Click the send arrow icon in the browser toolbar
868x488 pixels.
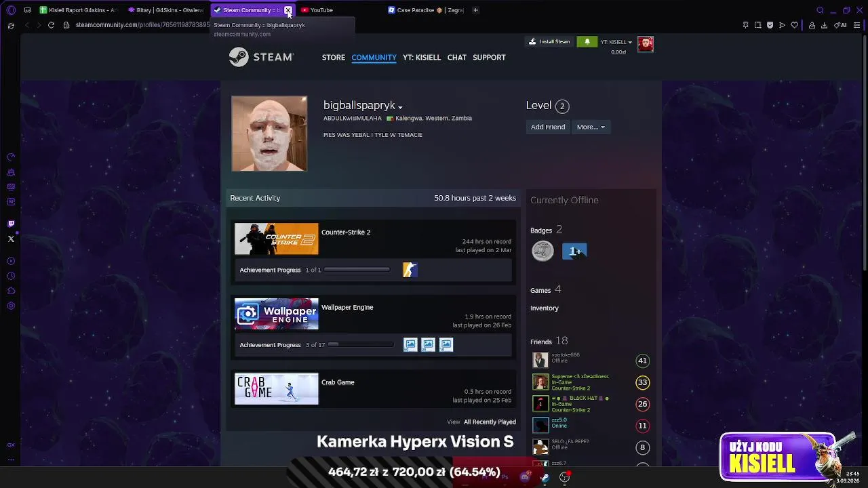point(782,25)
